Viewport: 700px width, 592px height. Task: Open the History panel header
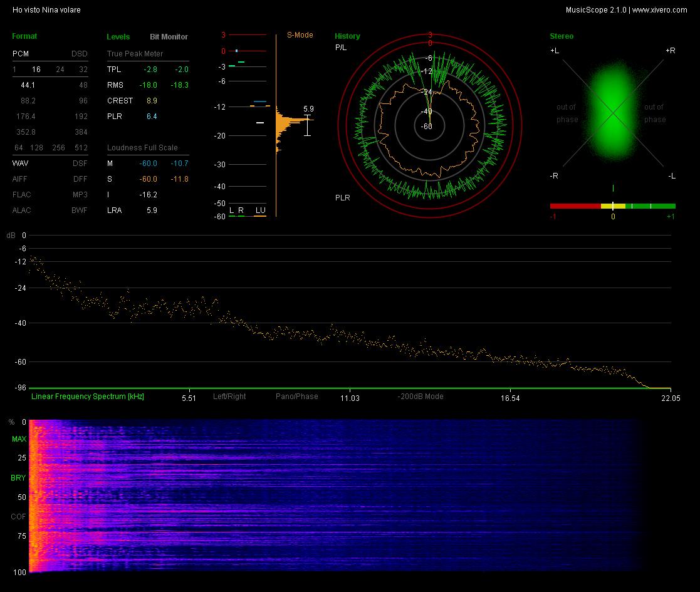347,36
